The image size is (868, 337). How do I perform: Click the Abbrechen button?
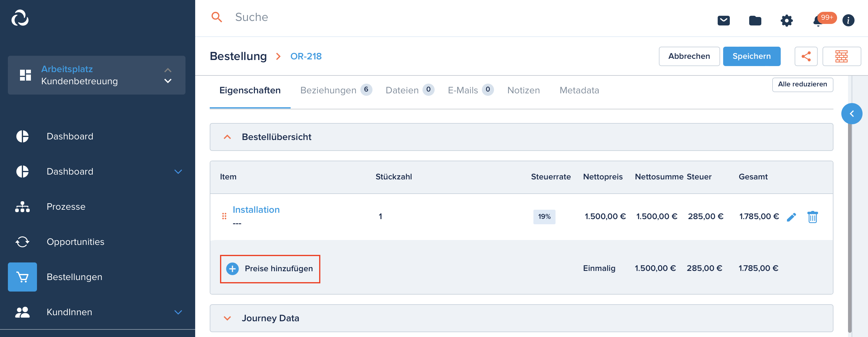(689, 56)
